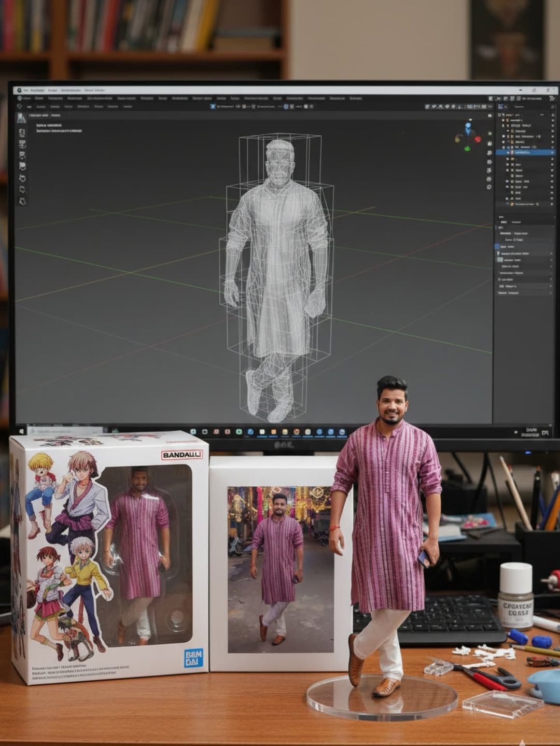The height and width of the screenshot is (746, 560).
Task: Hide the selected highlighted object via its eye toggle
Action: pyautogui.click(x=553, y=152)
